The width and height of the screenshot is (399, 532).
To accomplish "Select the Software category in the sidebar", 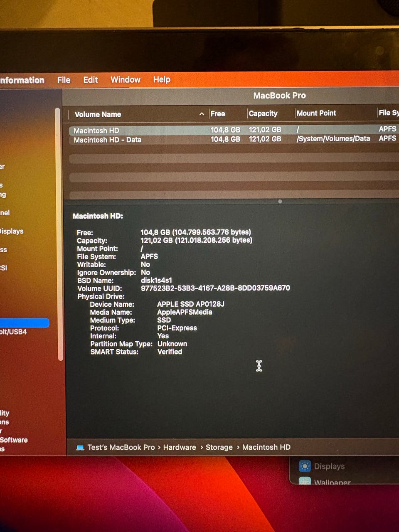I will (14, 440).
